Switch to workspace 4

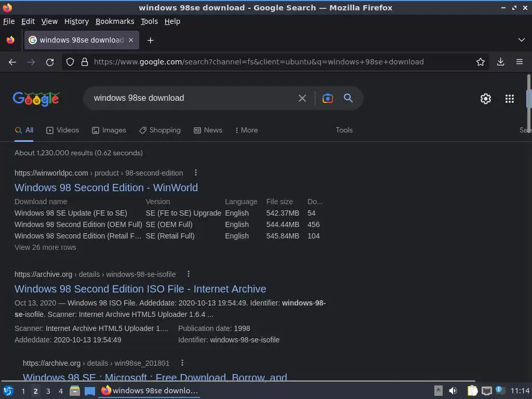[61, 391]
